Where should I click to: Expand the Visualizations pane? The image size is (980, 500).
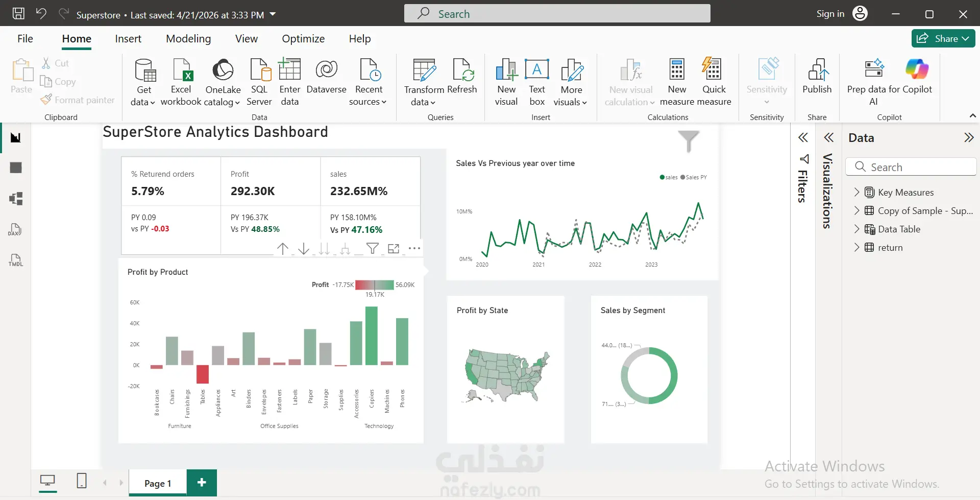[829, 137]
